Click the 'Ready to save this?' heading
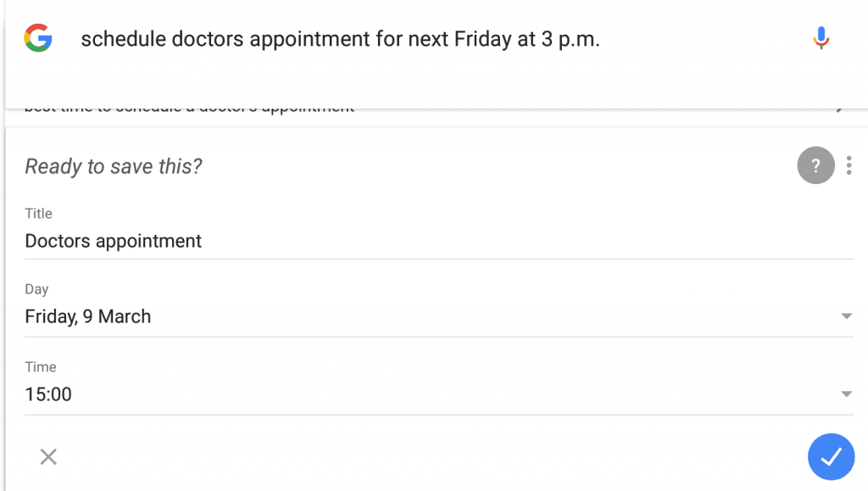 [114, 166]
